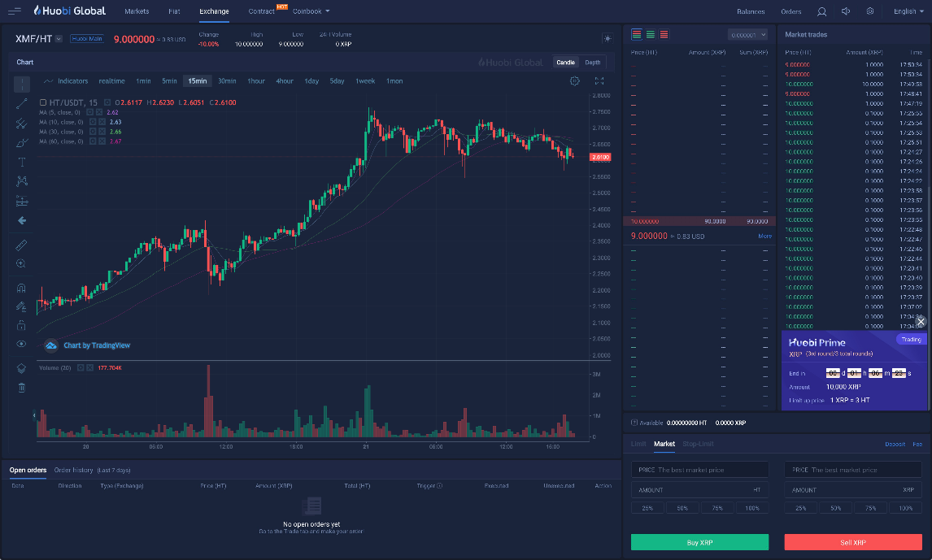Select the Limit order tab
The image size is (932, 560).
click(638, 445)
